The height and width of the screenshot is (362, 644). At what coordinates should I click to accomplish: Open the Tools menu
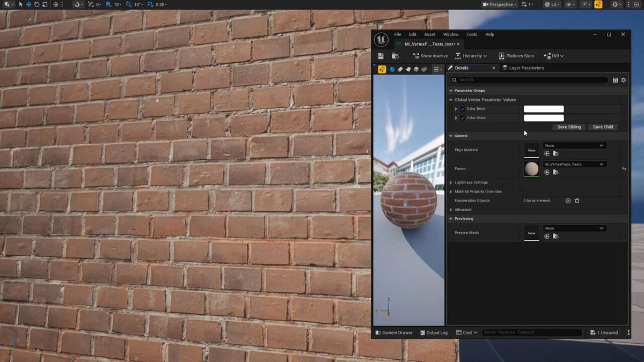tap(472, 34)
